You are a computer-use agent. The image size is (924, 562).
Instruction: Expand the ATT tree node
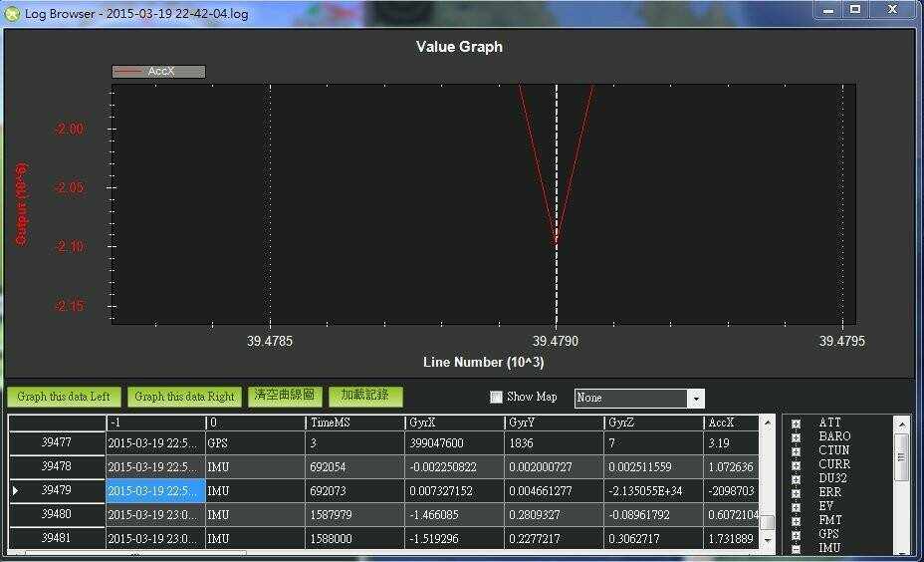pyautogui.click(x=796, y=423)
